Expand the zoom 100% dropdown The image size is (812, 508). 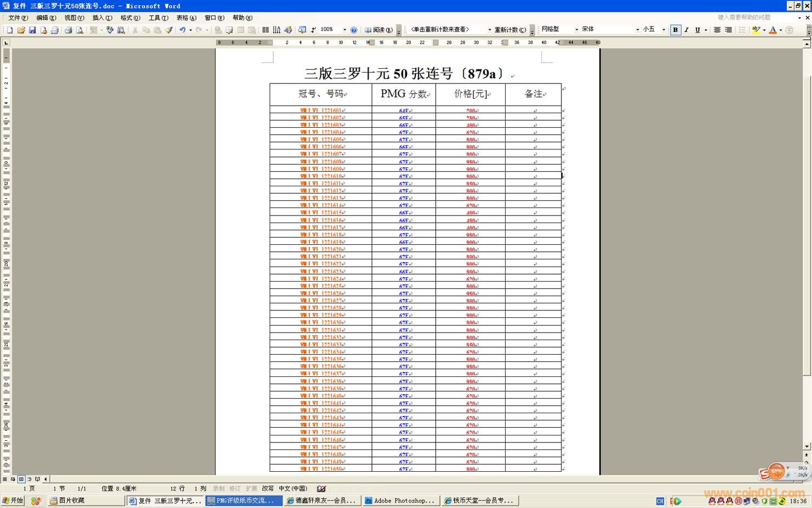coord(344,30)
